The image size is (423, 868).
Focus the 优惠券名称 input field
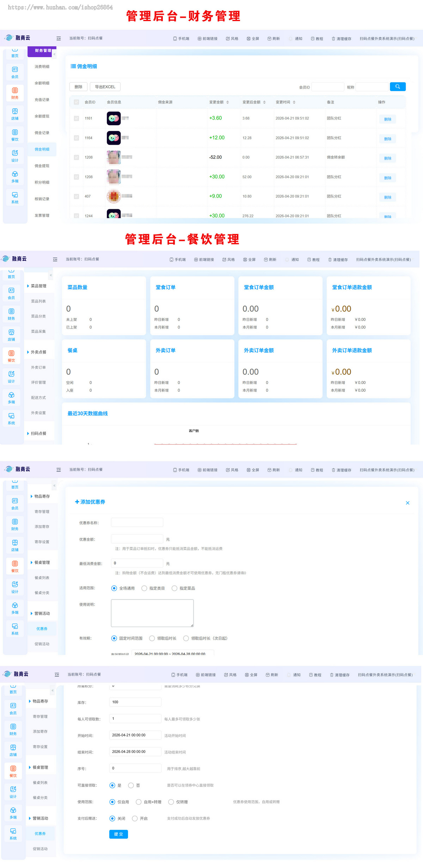tap(137, 522)
